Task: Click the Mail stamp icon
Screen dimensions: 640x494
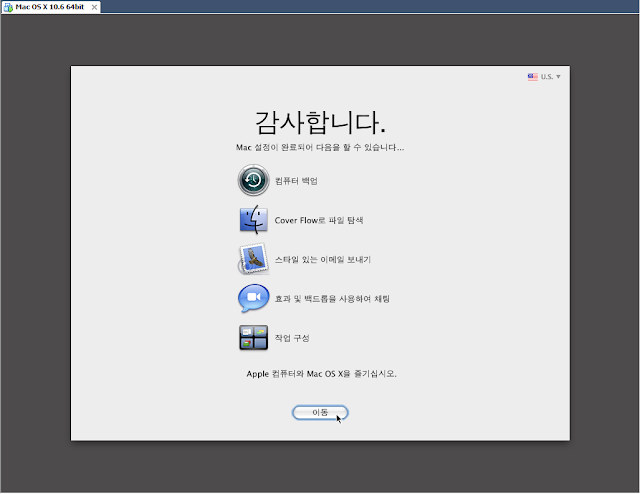Action: pos(253,259)
